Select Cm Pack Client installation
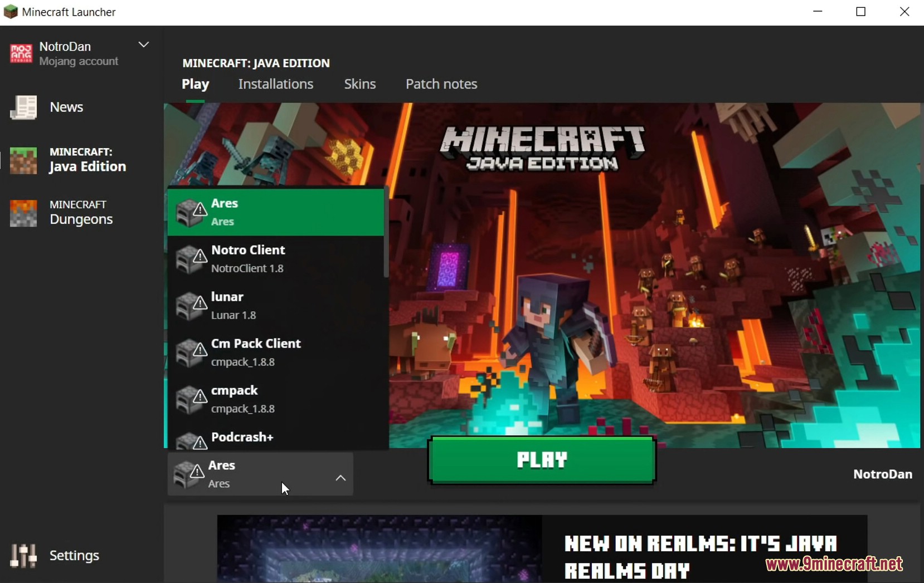Image resolution: width=924 pixels, height=583 pixels. click(x=275, y=352)
